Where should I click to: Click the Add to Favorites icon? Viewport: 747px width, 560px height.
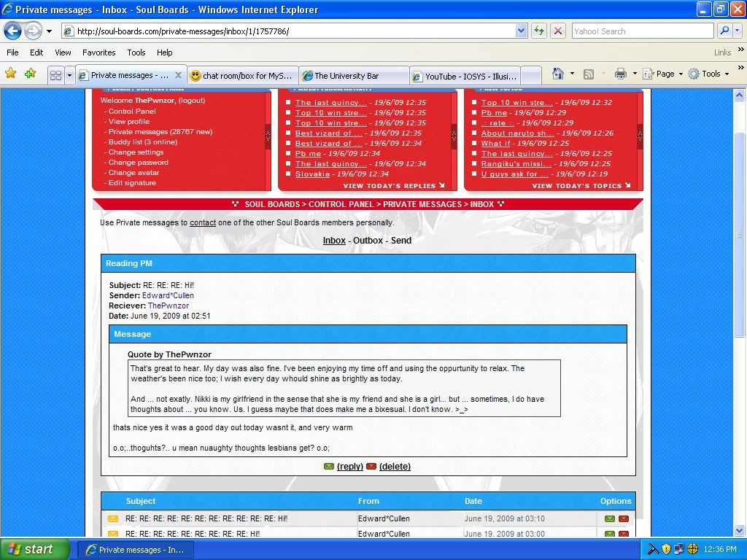pos(30,74)
